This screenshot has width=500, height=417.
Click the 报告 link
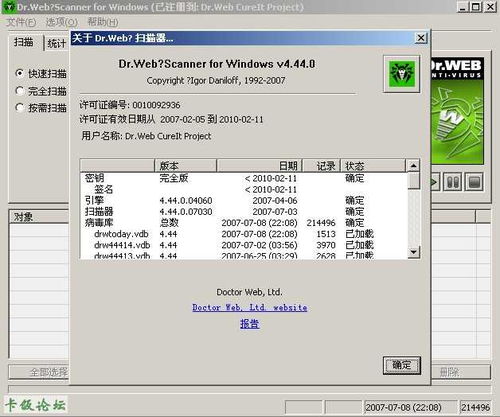click(x=250, y=324)
